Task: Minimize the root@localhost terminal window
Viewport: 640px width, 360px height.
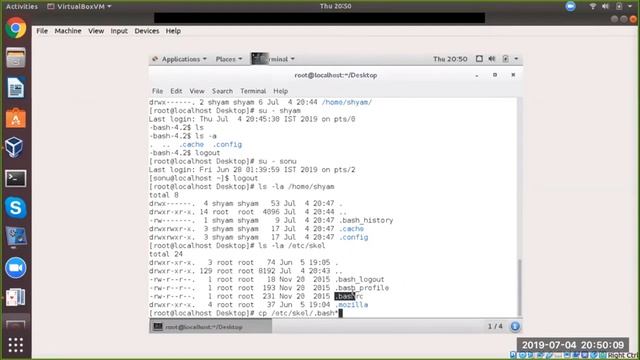Action: point(477,76)
